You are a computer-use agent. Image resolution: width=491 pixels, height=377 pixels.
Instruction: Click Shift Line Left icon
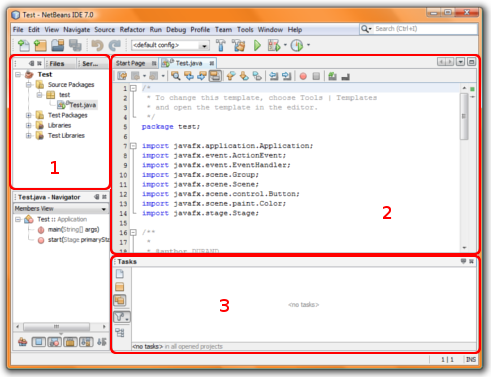(274, 76)
